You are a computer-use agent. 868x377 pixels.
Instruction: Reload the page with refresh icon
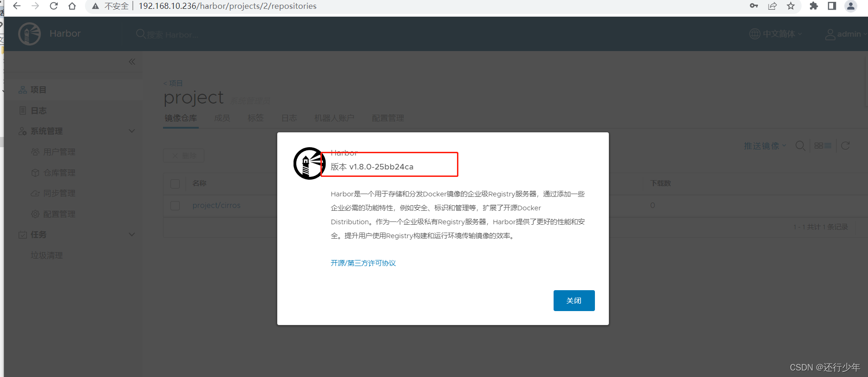tap(54, 6)
